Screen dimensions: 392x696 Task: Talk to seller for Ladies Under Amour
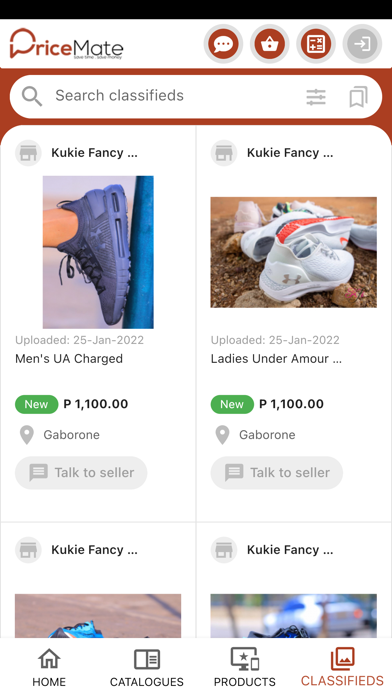[277, 473]
